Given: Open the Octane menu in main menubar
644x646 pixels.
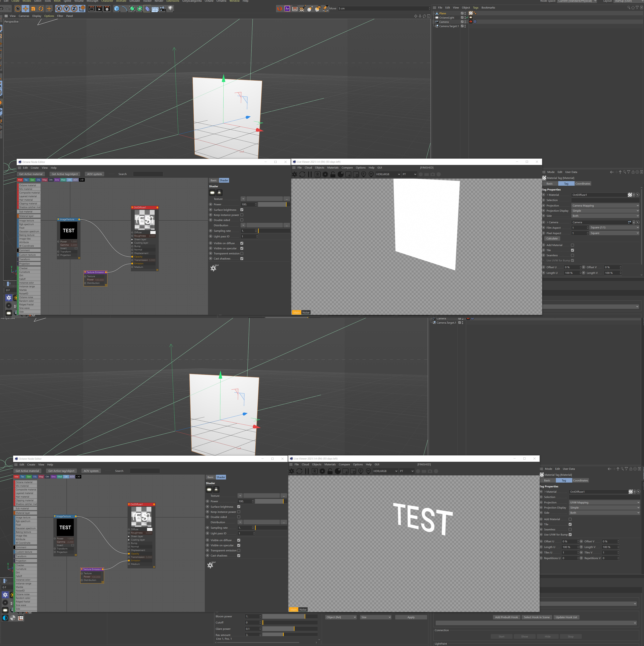Looking at the screenshot, I should pos(209,1).
